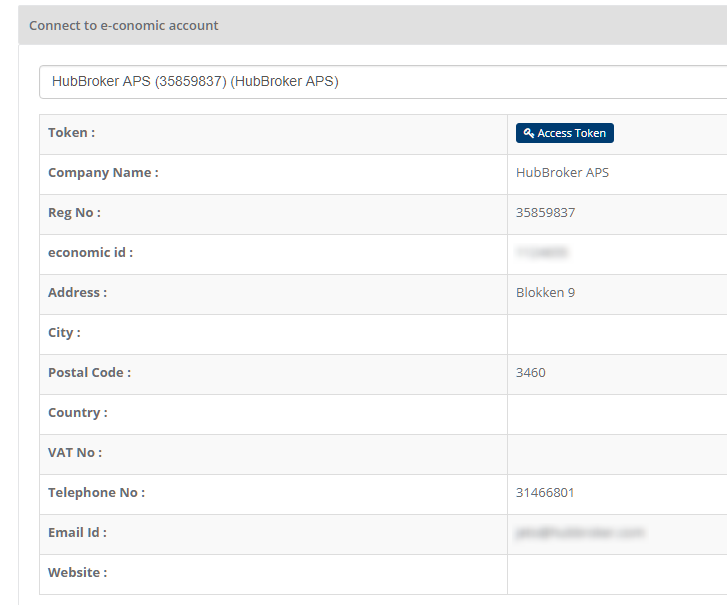Click the blurred Email Id value

click(580, 533)
